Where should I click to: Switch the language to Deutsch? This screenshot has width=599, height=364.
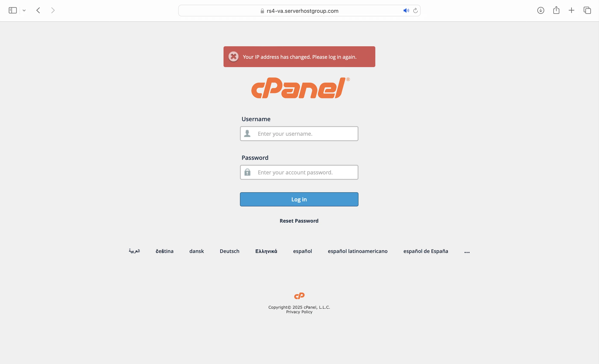(229, 251)
